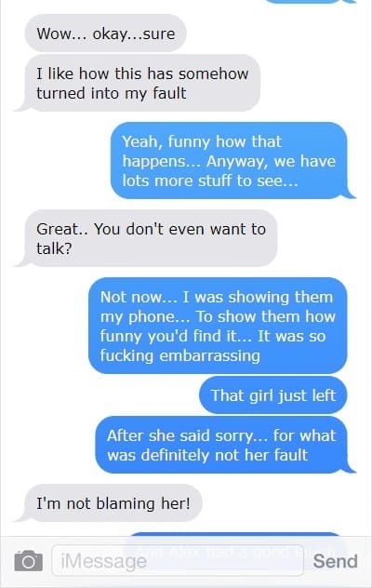This screenshot has height=588, width=372.
Task: Tap the cut-off blue bubble at the very top
Action: [x=310, y=2]
